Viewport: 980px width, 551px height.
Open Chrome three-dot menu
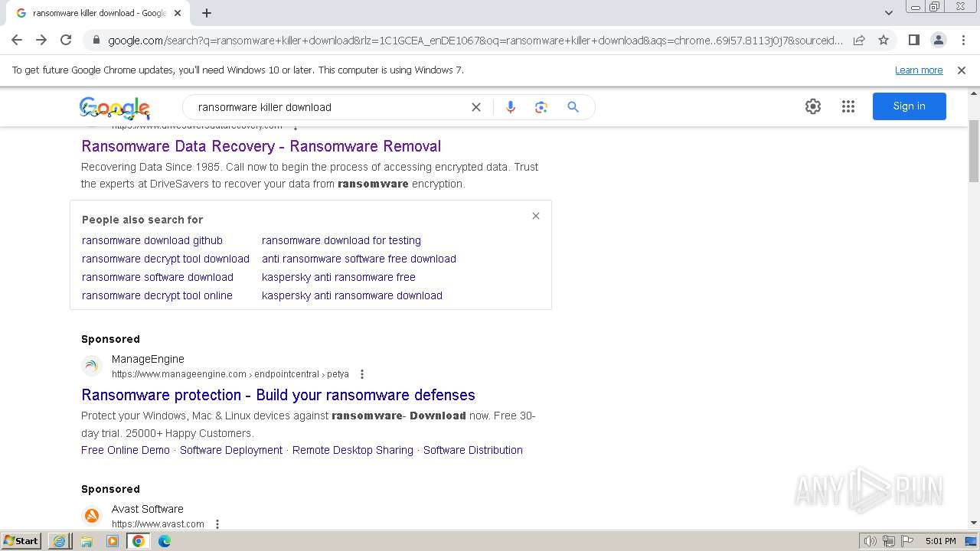coord(962,40)
